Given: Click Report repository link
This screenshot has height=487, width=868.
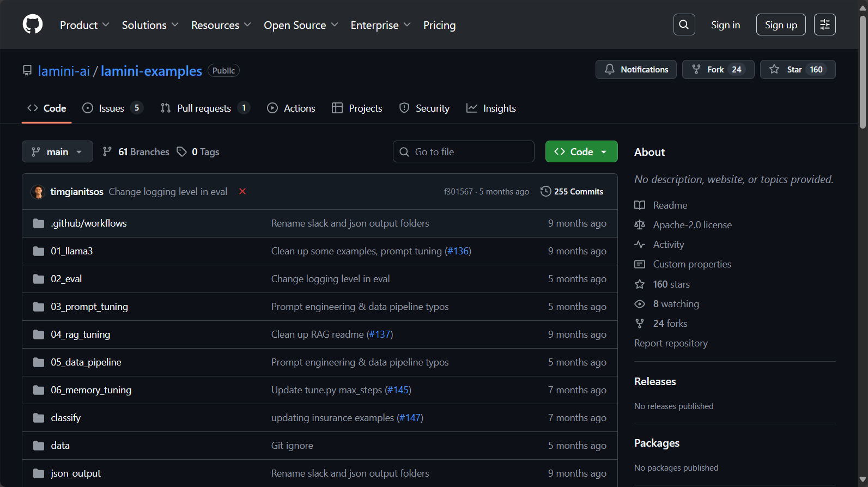Looking at the screenshot, I should pos(671,343).
